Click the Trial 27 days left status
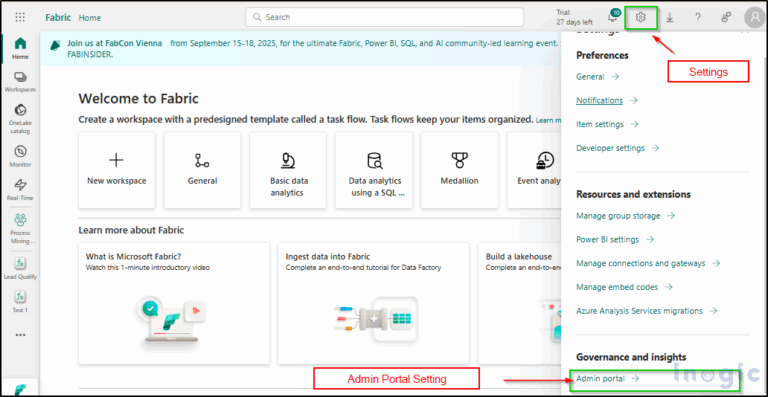The width and height of the screenshot is (768, 397). coord(574,17)
